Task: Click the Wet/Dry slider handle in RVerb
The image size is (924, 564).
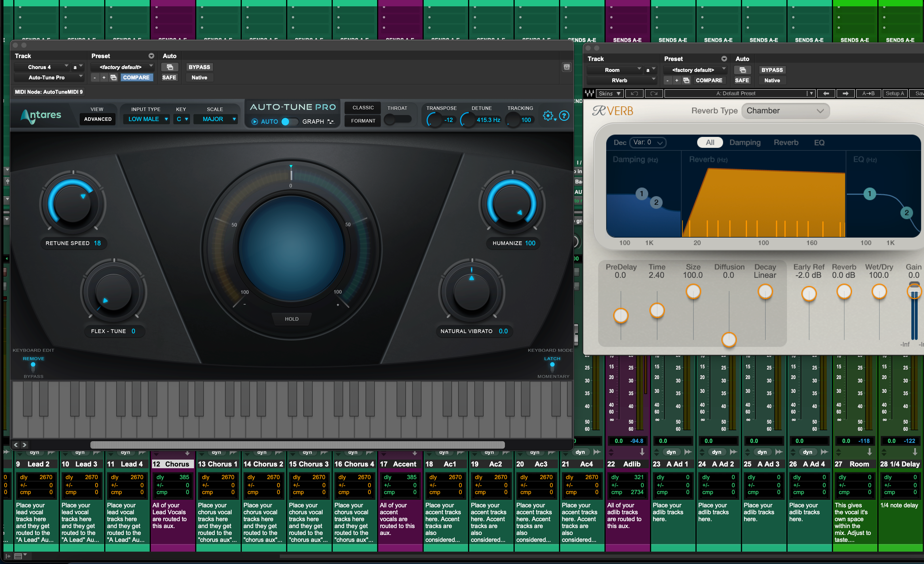Action: coord(879,292)
